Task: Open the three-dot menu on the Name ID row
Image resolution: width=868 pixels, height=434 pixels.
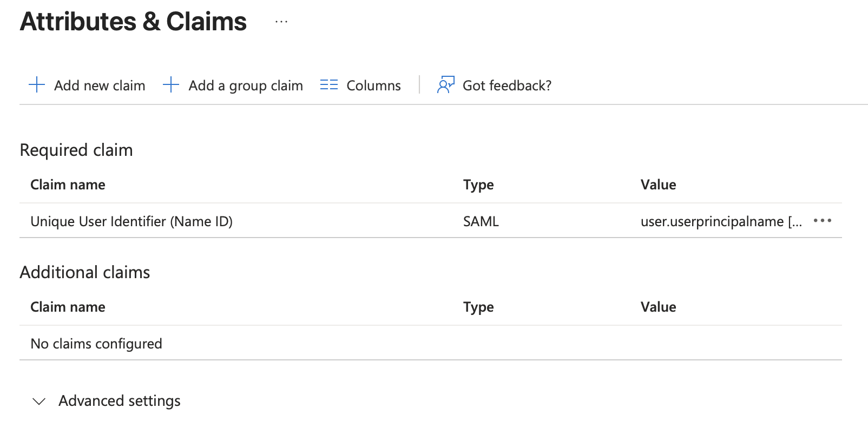Action: (x=822, y=221)
